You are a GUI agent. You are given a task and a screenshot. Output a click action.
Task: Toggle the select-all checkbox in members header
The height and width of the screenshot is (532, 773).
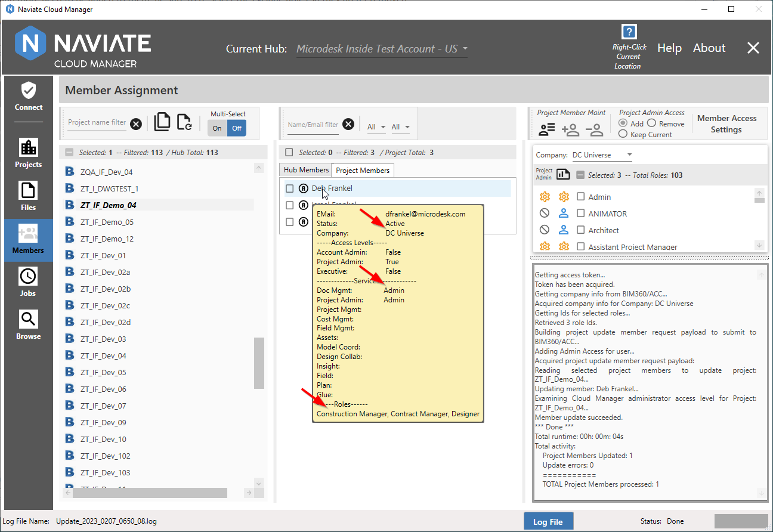pos(289,153)
